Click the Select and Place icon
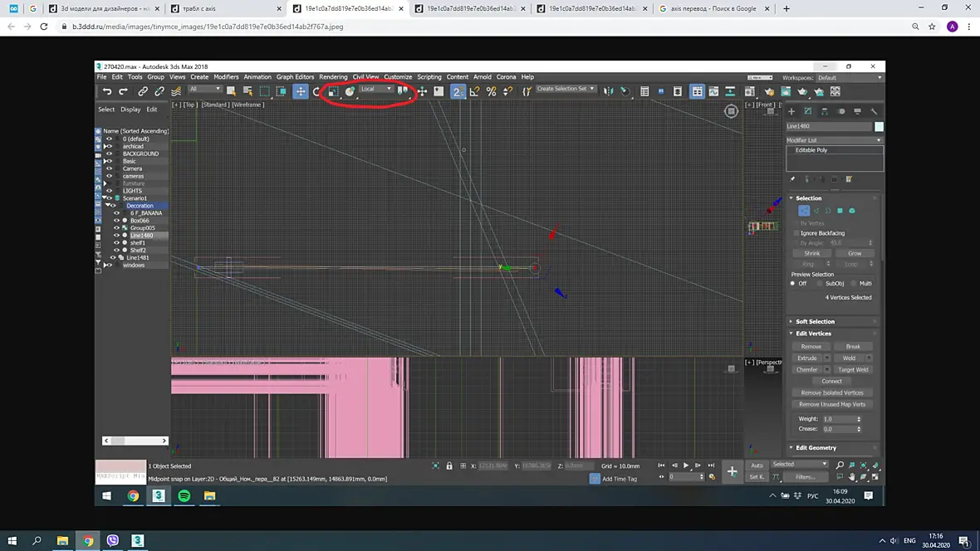Image resolution: width=980 pixels, height=551 pixels. (350, 92)
